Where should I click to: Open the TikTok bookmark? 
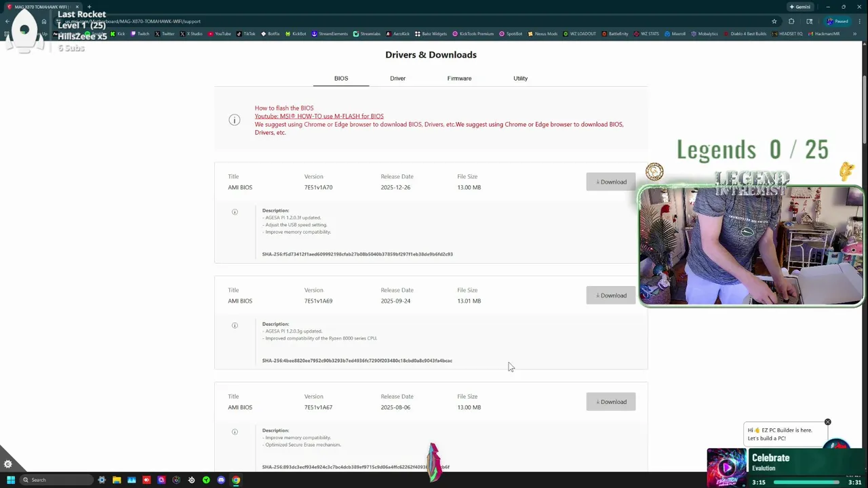pyautogui.click(x=245, y=34)
